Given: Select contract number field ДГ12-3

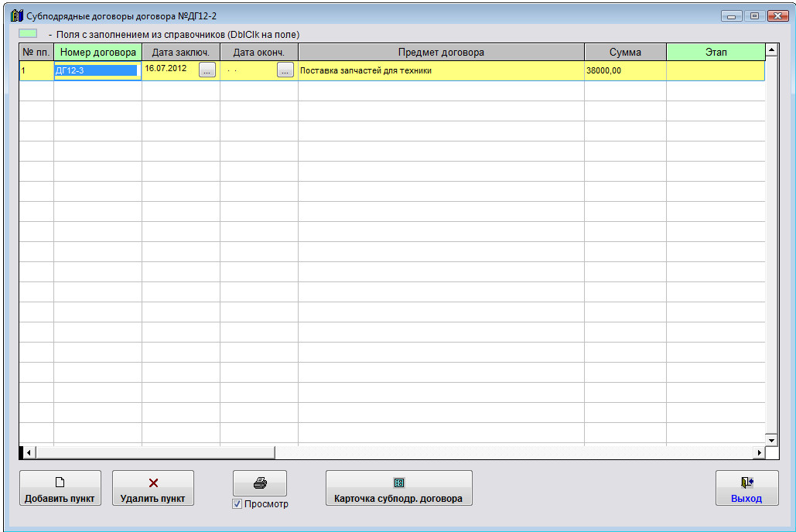Looking at the screenshot, I should tap(97, 70).
